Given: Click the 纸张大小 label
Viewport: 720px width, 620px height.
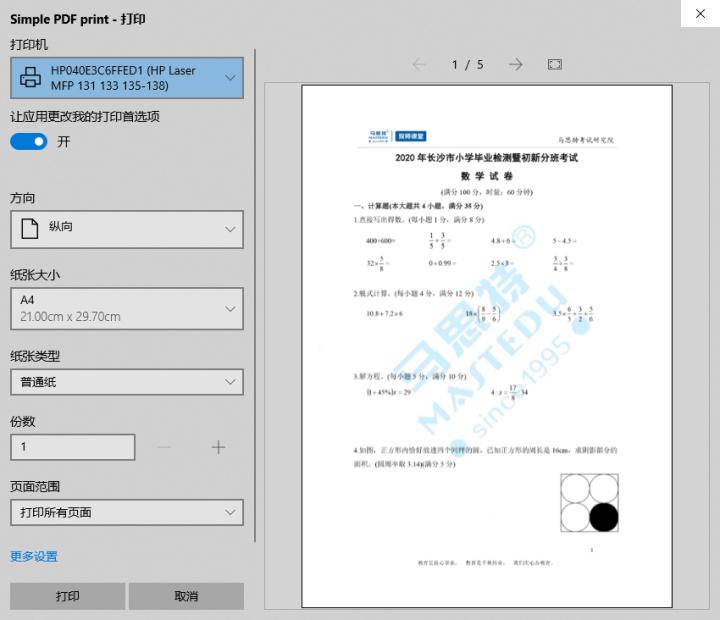Looking at the screenshot, I should pyautogui.click(x=35, y=275).
